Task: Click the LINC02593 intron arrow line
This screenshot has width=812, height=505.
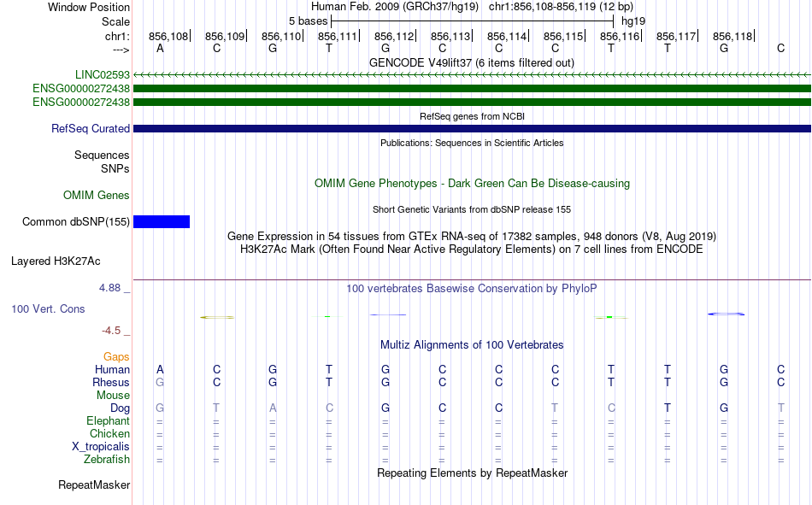Action: (x=472, y=75)
